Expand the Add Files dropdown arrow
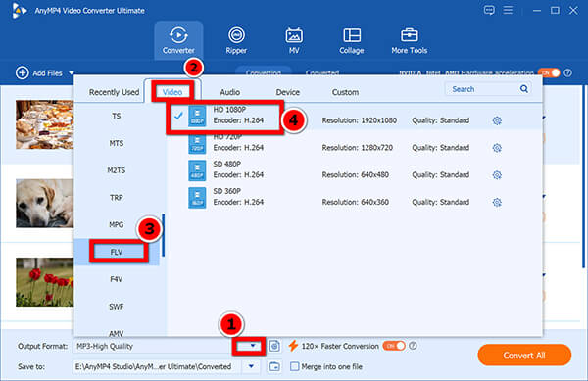The width and height of the screenshot is (588, 381). click(72, 73)
